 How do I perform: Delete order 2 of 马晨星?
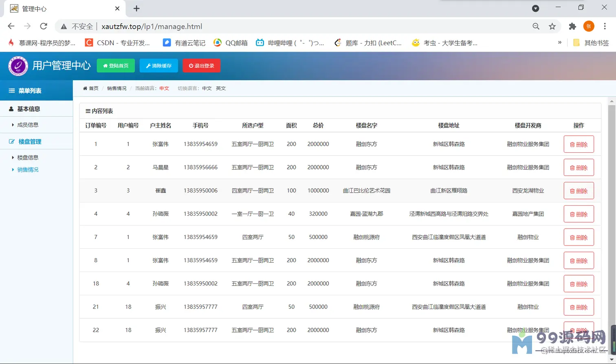point(579,167)
